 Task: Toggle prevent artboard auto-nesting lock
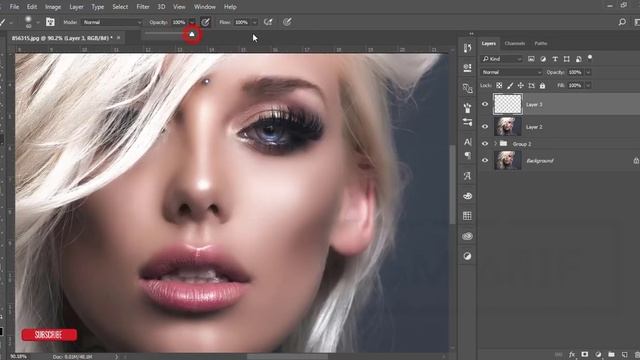pyautogui.click(x=531, y=85)
